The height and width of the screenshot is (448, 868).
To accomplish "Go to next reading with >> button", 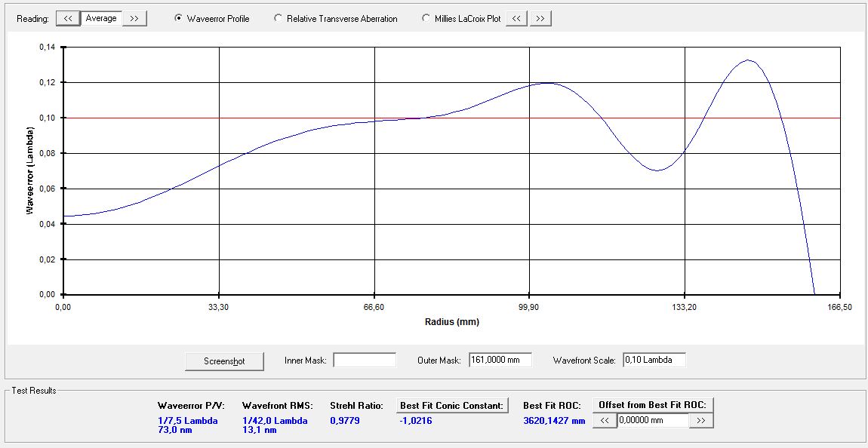I will pyautogui.click(x=134, y=18).
